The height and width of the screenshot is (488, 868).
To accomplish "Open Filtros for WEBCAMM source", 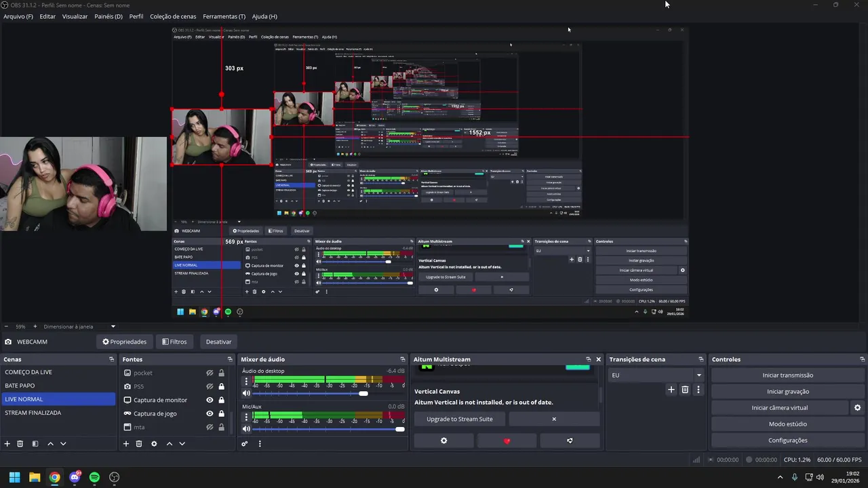I will (x=174, y=342).
